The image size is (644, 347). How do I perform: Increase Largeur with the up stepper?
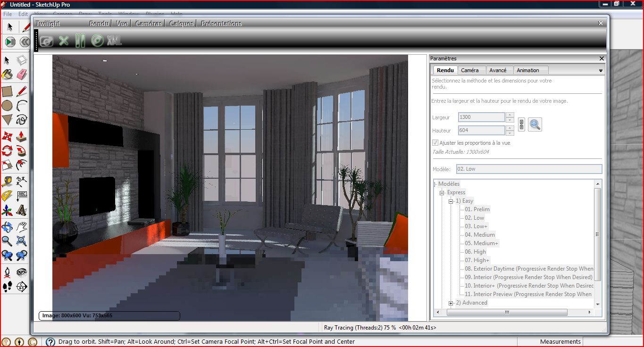(510, 115)
